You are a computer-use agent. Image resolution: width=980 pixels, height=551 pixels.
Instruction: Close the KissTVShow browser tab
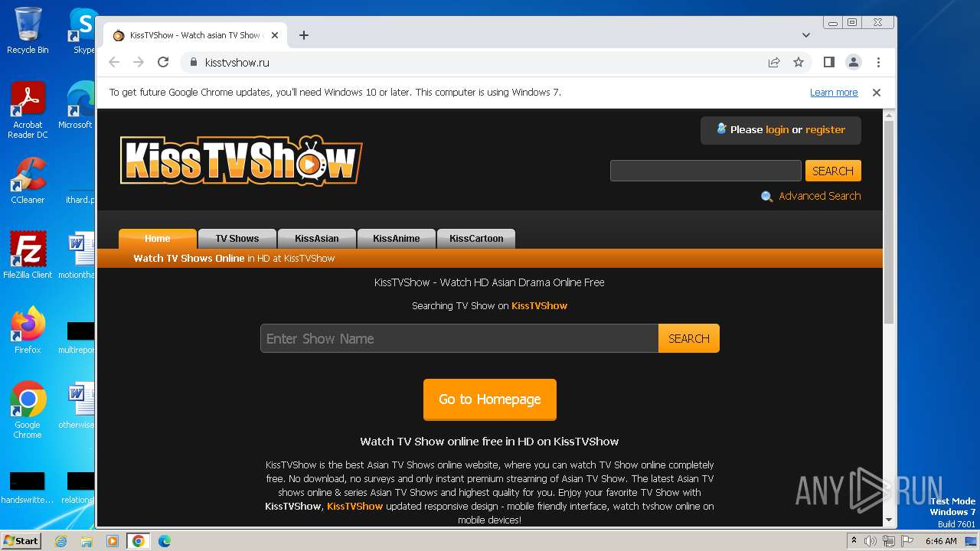275,35
